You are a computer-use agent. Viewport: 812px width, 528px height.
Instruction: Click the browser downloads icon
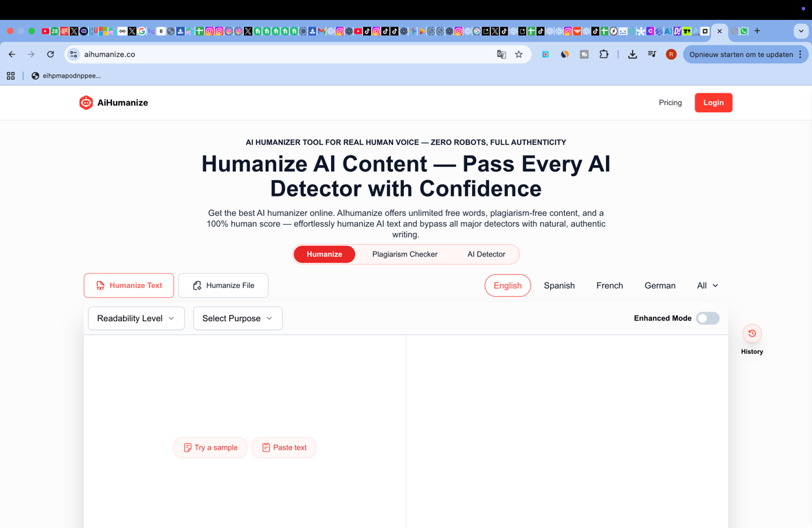[632, 54]
